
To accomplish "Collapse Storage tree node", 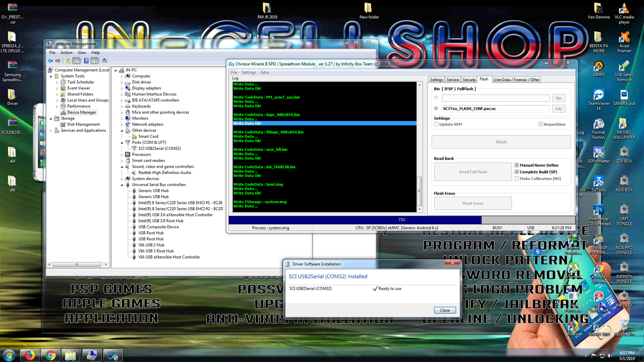I will (x=51, y=118).
